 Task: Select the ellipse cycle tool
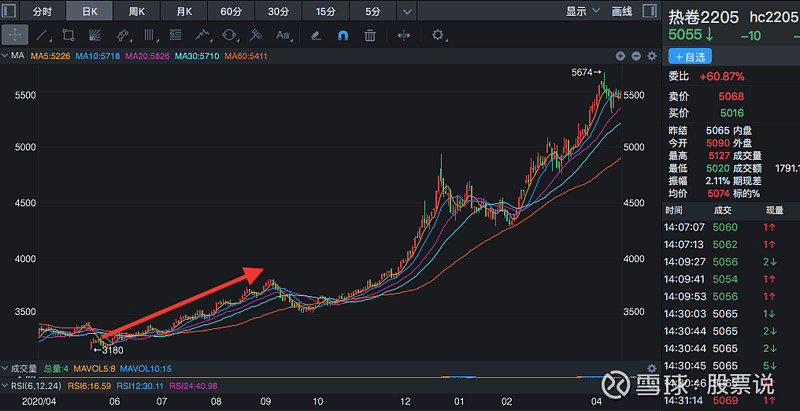230,35
